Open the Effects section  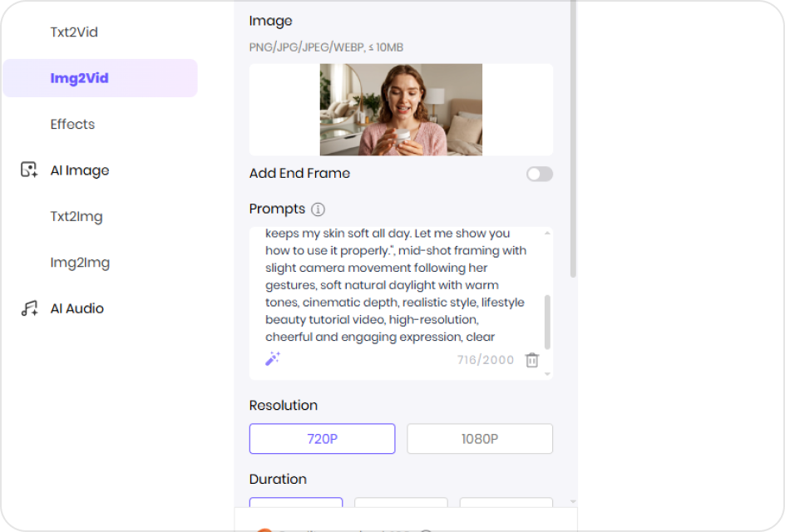point(72,124)
